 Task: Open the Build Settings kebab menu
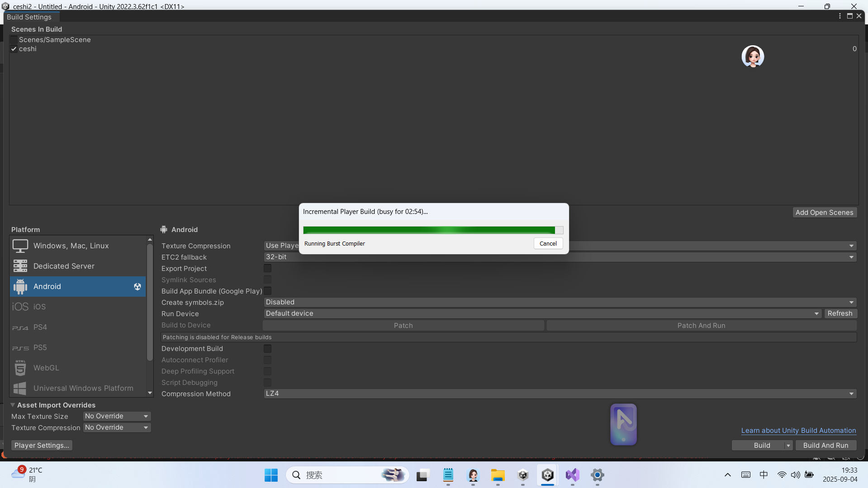point(840,16)
